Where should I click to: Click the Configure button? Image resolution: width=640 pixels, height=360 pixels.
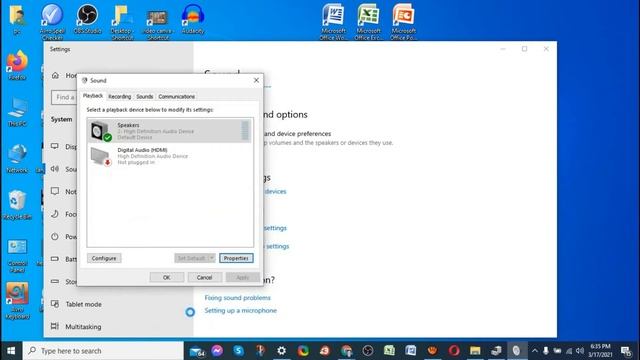104,258
